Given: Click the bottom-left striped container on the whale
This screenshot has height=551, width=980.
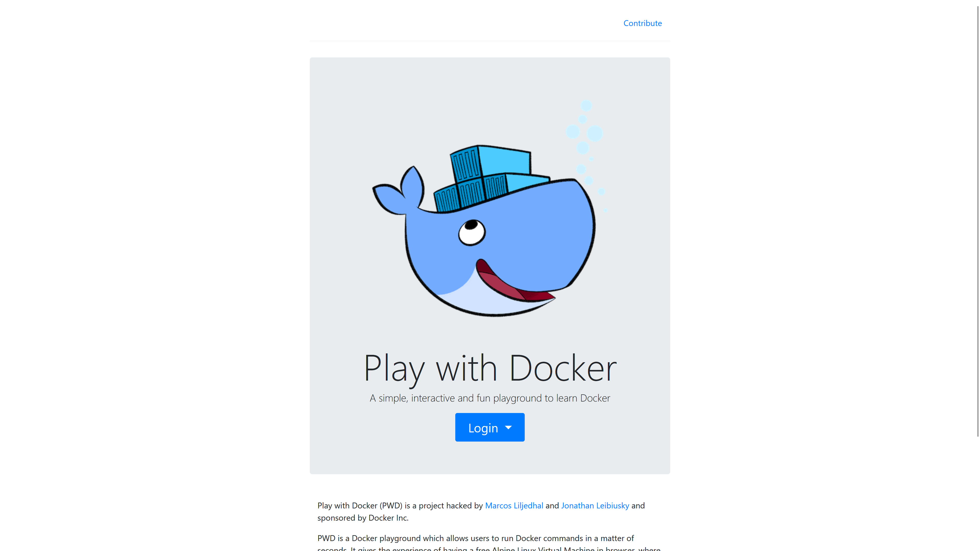Looking at the screenshot, I should coord(447,199).
